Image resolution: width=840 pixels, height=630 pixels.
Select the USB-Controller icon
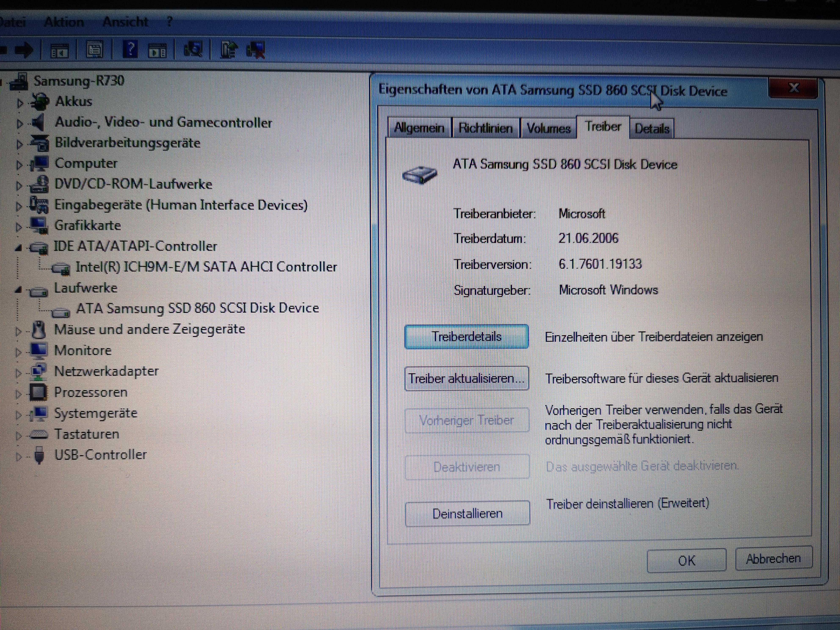[x=39, y=455]
